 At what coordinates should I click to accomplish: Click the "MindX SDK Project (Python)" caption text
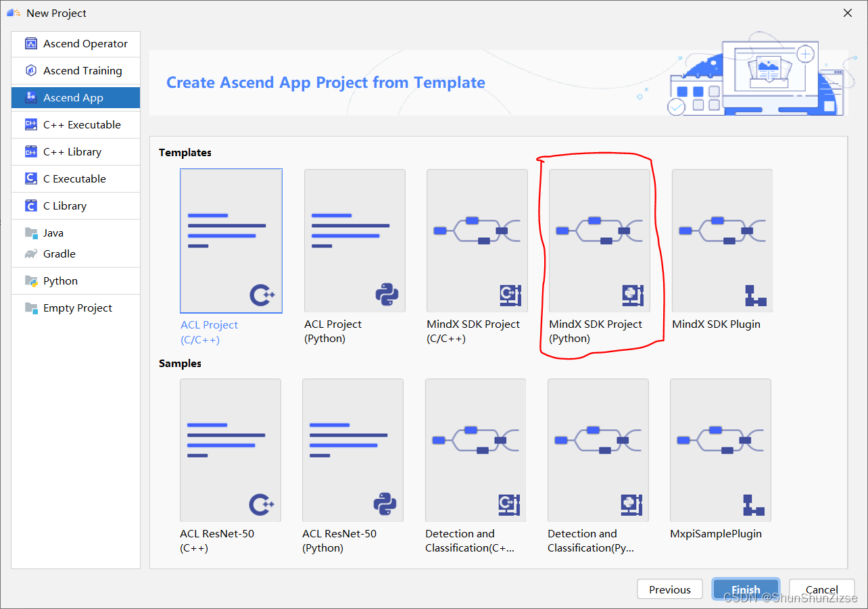596,331
